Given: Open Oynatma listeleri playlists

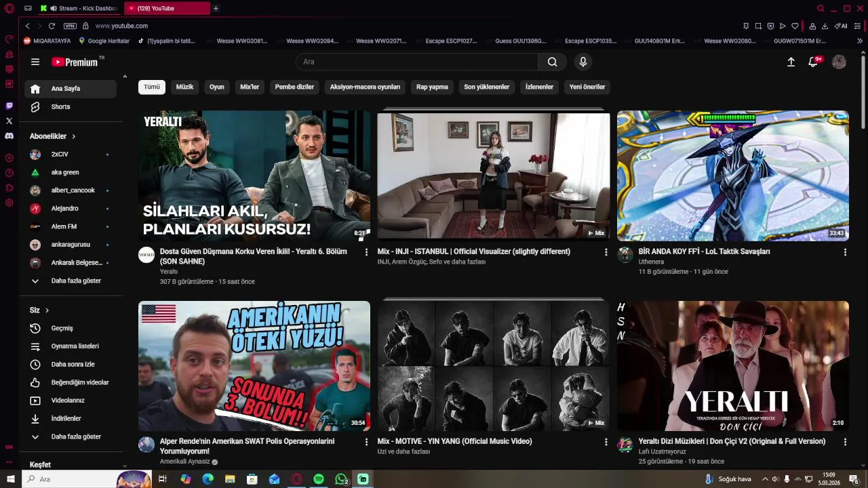Looking at the screenshot, I should click(71, 346).
